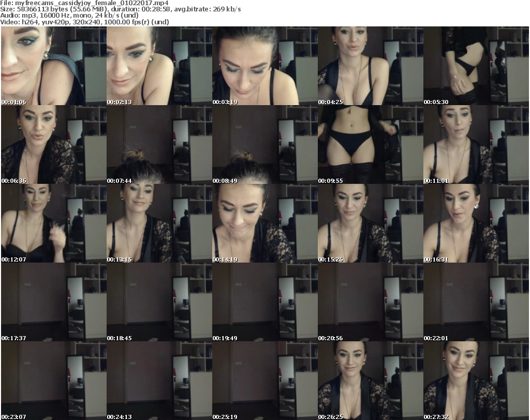
Task: Open the last thumbnail at 00:27:32
Action: 476,381
